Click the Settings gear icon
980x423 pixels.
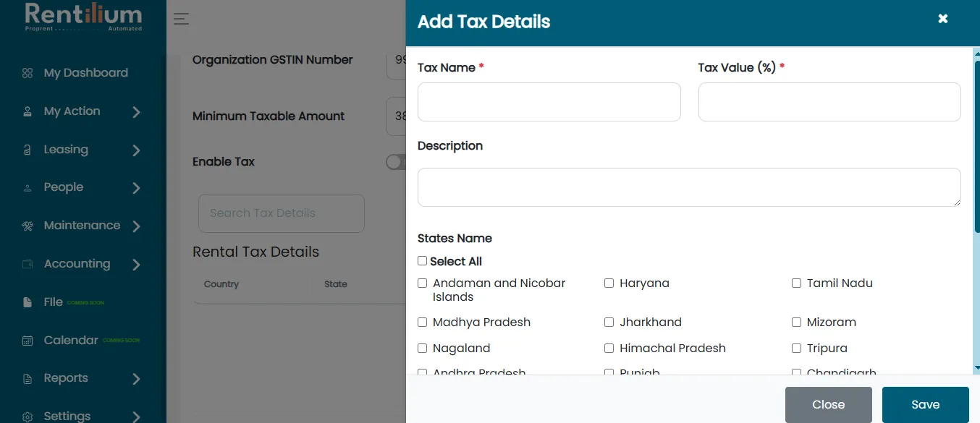coord(28,416)
